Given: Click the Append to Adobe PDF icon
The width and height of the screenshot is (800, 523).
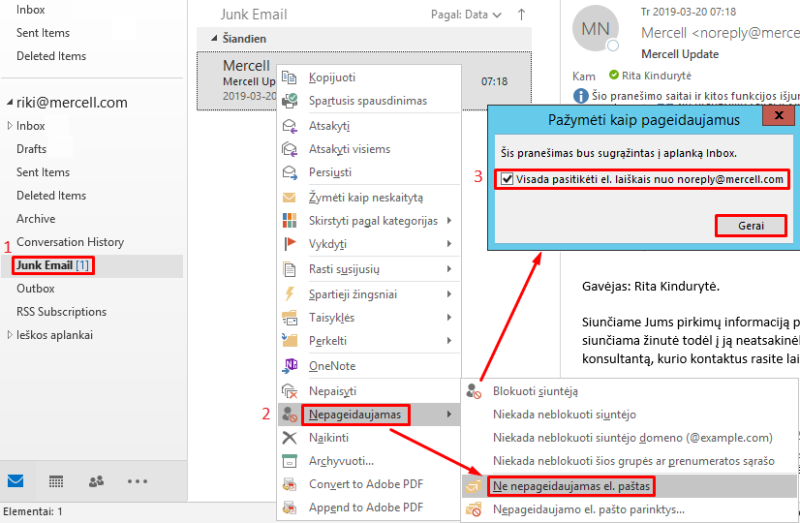Looking at the screenshot, I should [289, 508].
